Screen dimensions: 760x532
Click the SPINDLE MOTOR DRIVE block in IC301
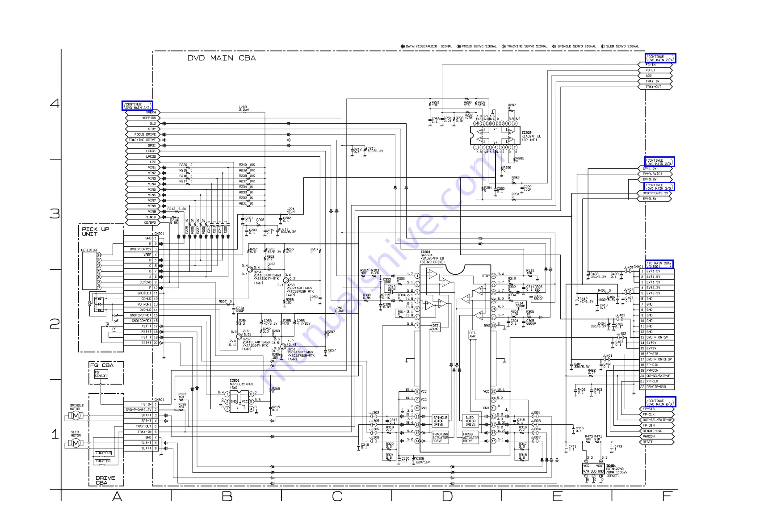coord(440,421)
